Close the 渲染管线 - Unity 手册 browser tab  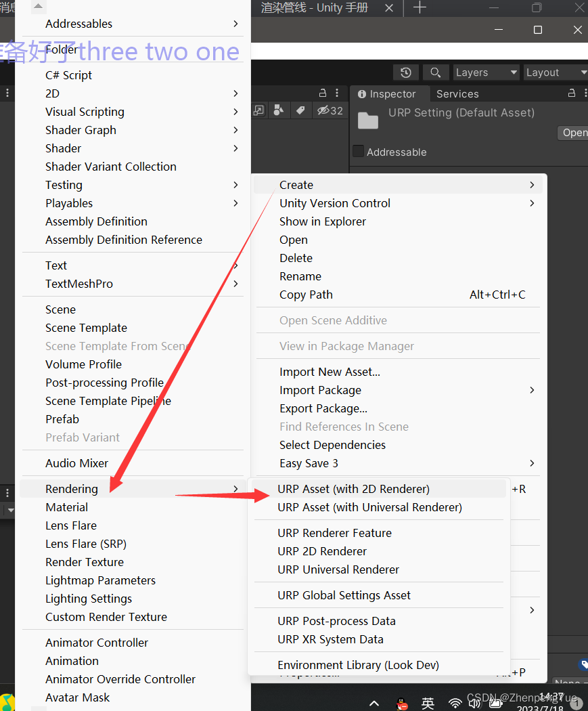click(389, 7)
